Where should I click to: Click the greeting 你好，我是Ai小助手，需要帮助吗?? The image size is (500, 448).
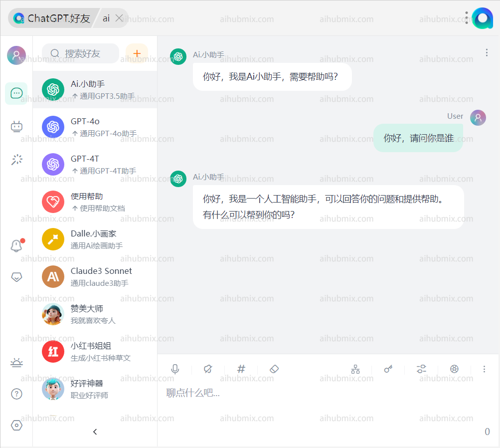pyautogui.click(x=272, y=77)
